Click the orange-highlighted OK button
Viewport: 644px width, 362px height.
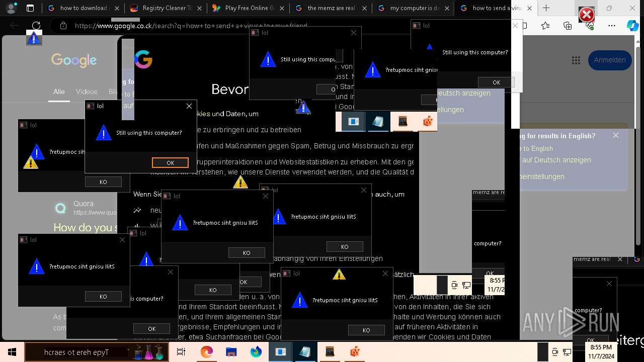(170, 162)
